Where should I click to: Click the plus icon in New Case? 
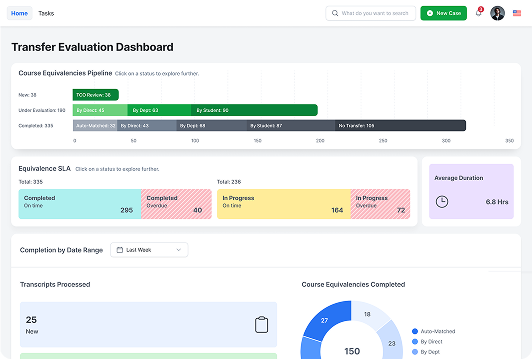(x=430, y=13)
